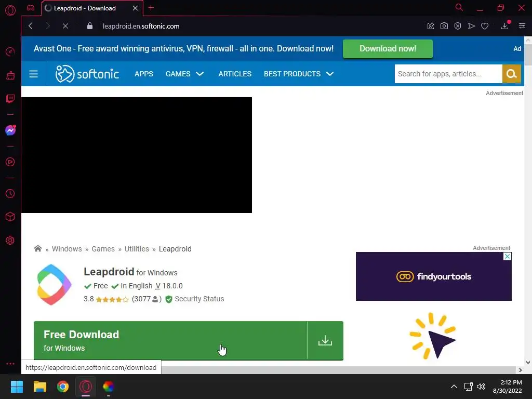The height and width of the screenshot is (399, 532).
Task: Click Avast Download now! button
Action: 388,48
